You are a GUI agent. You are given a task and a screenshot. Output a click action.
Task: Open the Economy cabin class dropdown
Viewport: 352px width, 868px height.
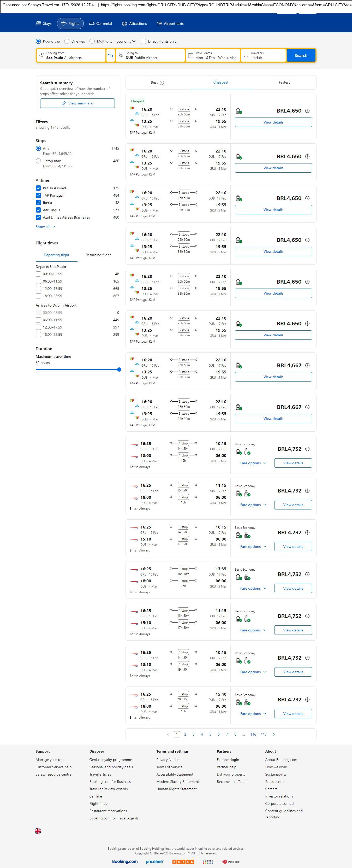point(126,42)
